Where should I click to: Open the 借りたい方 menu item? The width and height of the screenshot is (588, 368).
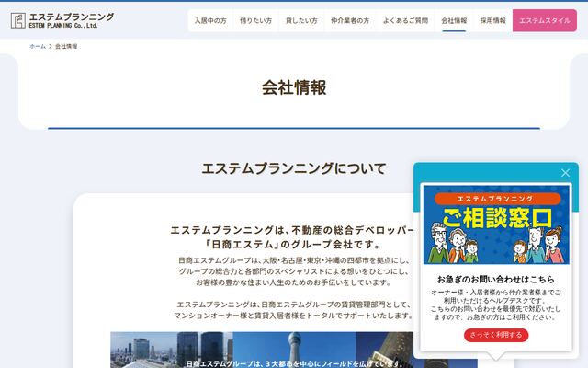pos(255,20)
